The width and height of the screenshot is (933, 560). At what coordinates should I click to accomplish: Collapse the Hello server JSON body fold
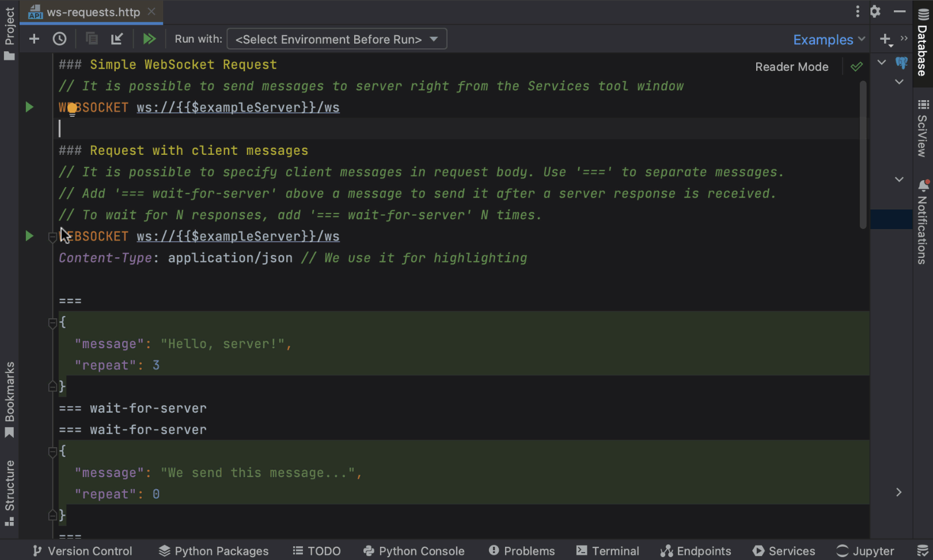(53, 322)
